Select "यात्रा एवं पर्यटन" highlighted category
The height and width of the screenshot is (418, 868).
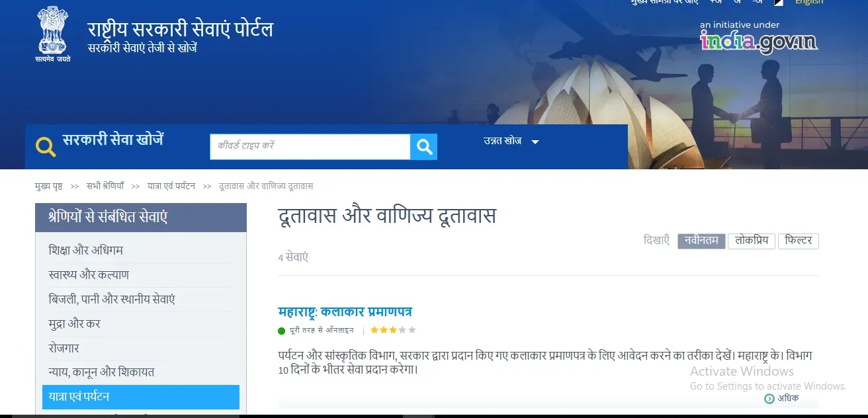coord(141,397)
